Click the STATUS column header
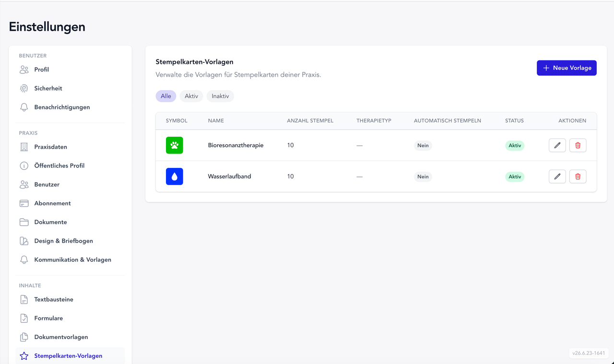 click(514, 121)
